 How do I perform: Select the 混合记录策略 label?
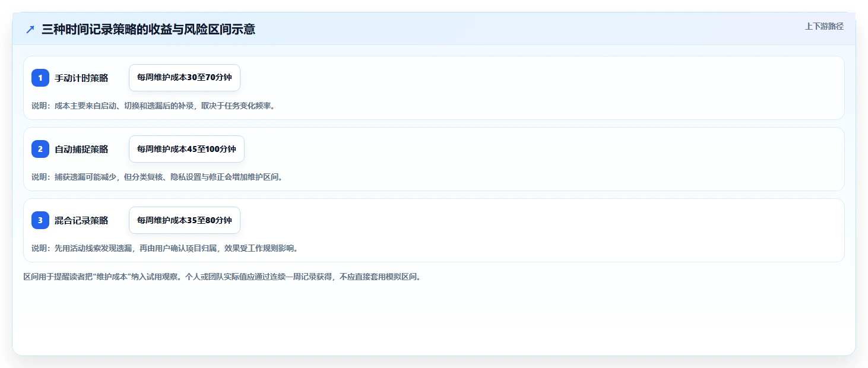tap(81, 220)
